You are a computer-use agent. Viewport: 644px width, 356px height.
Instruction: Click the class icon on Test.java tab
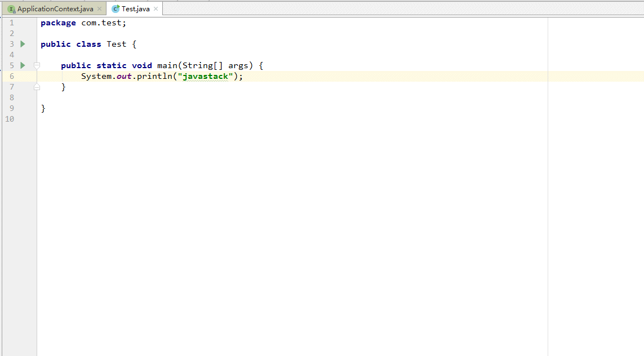click(116, 8)
